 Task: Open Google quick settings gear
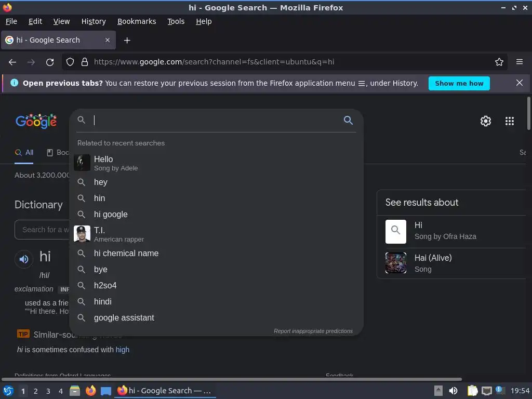486,121
